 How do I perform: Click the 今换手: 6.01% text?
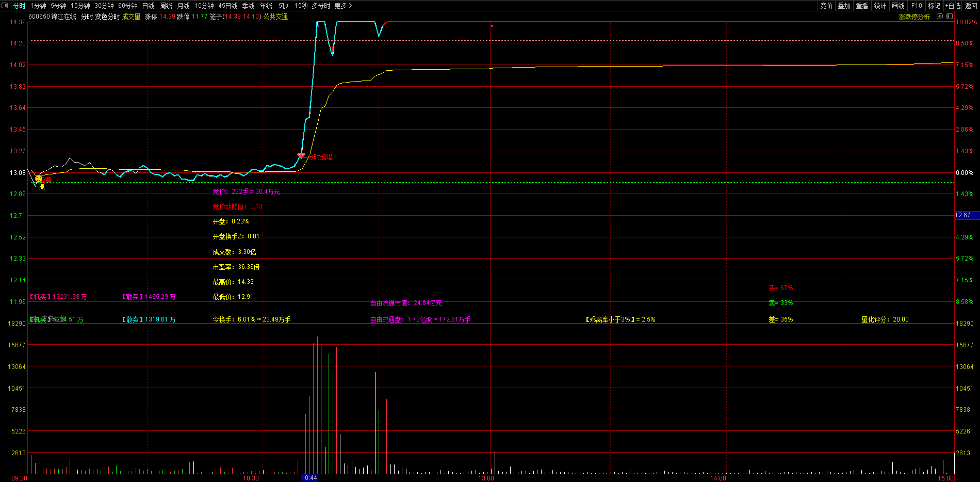tap(252, 319)
